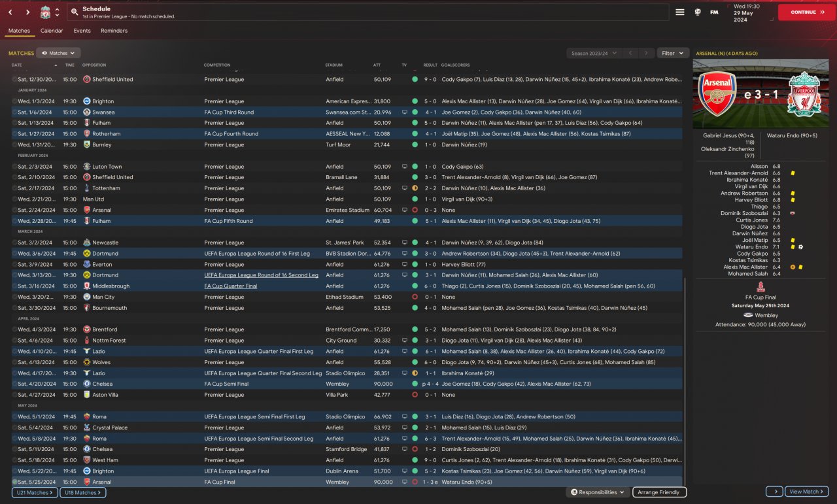Image resolution: width=837 pixels, height=504 pixels.
Task: Click Crystal Palace badge on 5/4 row
Action: [x=87, y=428]
